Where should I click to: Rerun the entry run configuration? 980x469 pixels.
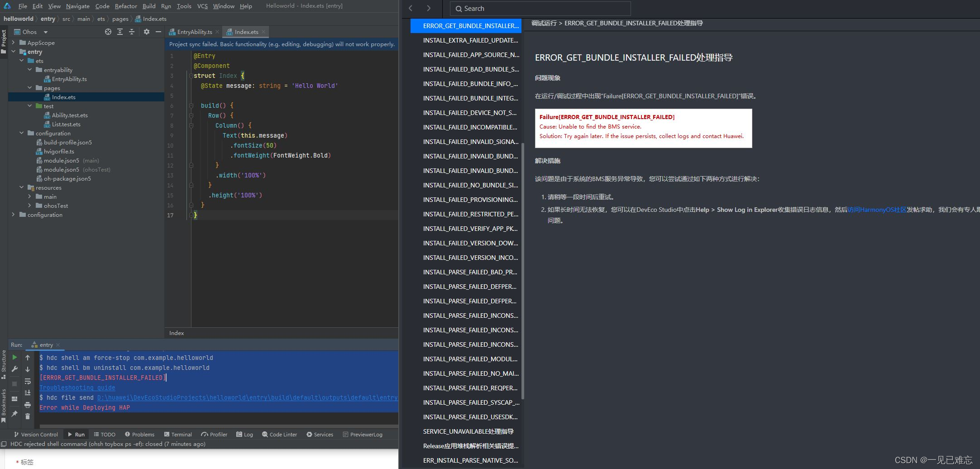click(14, 357)
